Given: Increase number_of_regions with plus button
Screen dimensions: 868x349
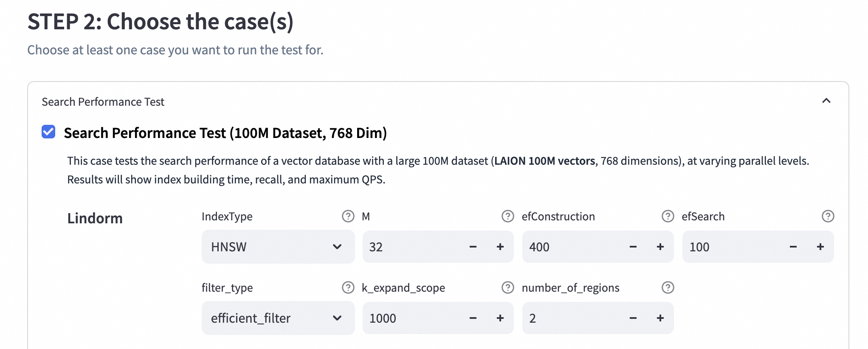Looking at the screenshot, I should (x=660, y=318).
